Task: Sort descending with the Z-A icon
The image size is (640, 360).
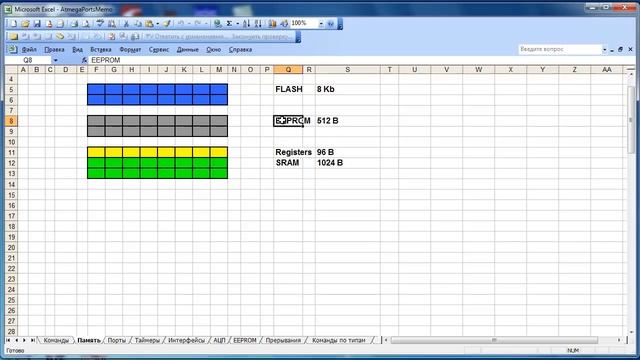Action: 258,24
